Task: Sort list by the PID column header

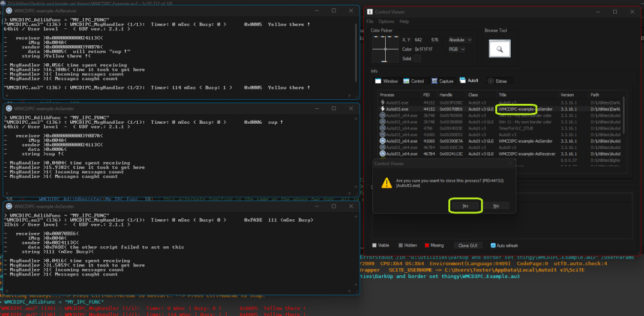Action: click(x=429, y=95)
